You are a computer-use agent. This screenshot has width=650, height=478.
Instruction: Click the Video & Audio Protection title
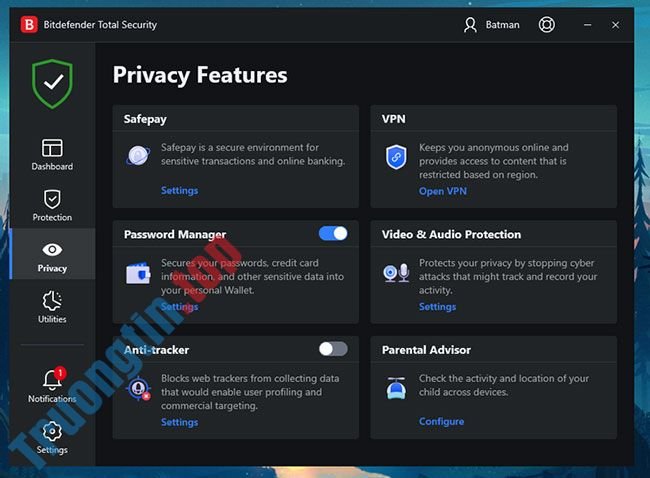click(x=451, y=235)
